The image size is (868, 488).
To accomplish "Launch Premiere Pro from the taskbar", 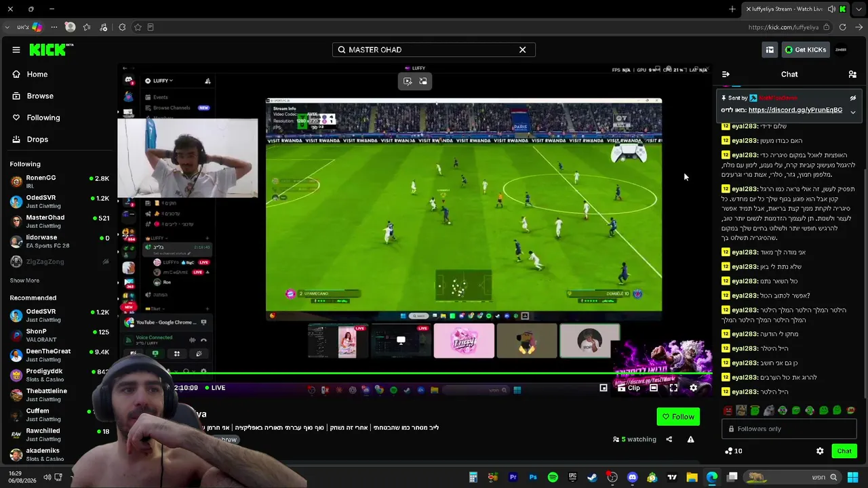I will (513, 477).
